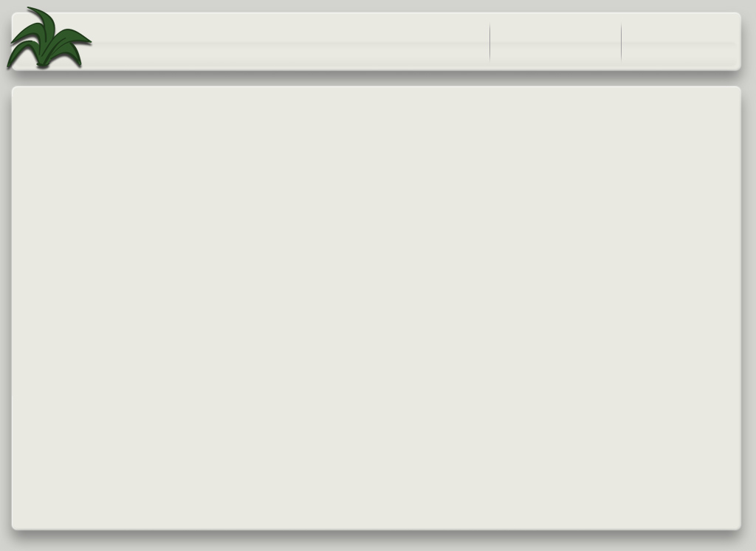756x551 pixels.
Task: Click the right rounded end of the header bar
Action: 738,42
